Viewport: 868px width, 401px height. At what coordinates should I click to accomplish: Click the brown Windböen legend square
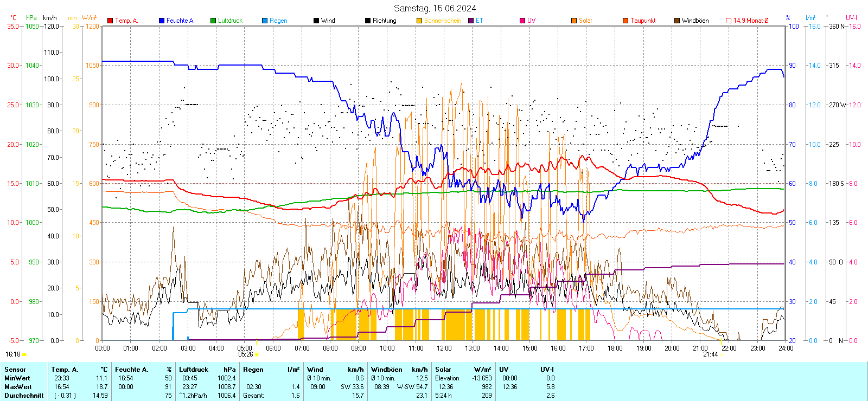[x=677, y=21]
